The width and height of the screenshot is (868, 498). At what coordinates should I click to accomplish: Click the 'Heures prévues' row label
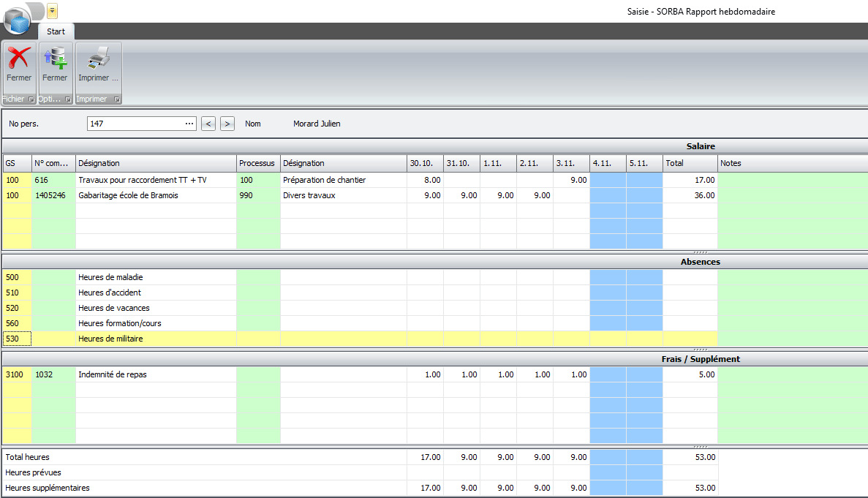click(x=33, y=472)
